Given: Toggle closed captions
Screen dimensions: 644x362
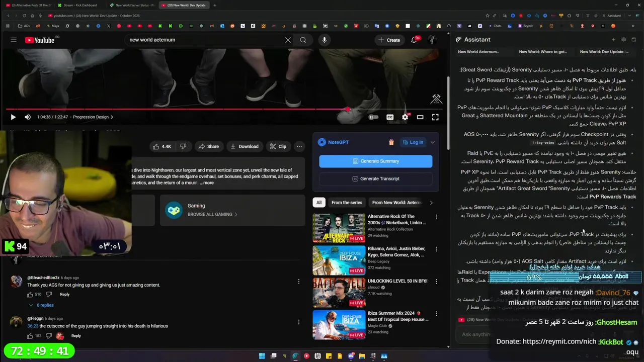Looking at the screenshot, I should (390, 117).
